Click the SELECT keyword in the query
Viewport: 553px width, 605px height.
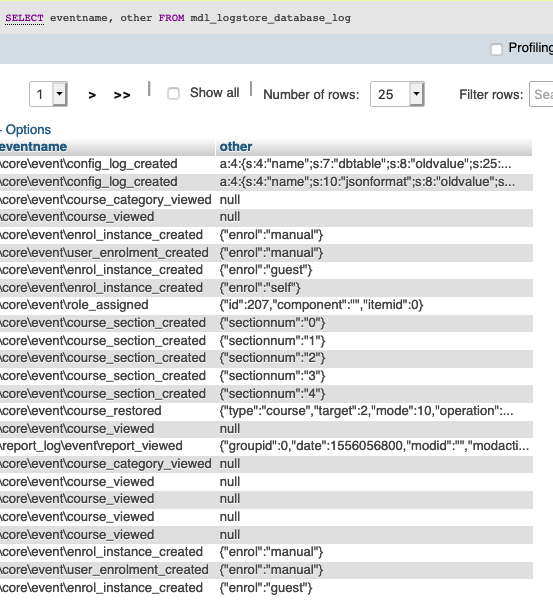coord(24,18)
